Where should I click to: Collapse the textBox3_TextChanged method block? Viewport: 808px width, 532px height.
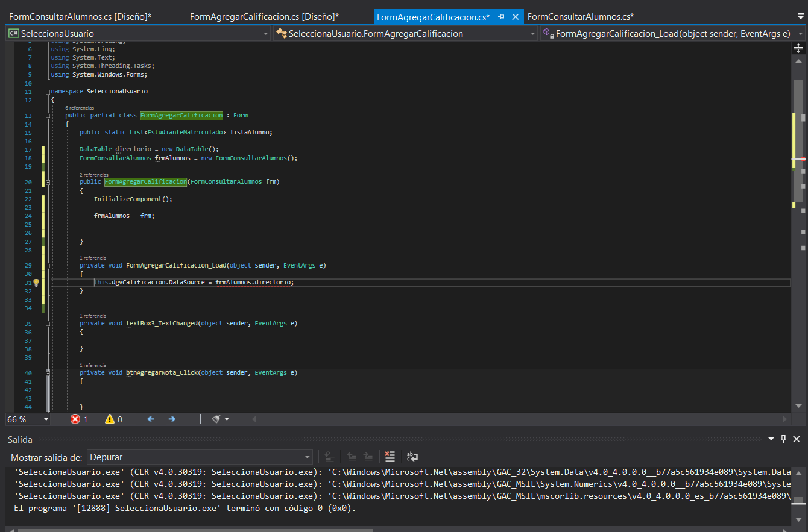click(x=47, y=324)
